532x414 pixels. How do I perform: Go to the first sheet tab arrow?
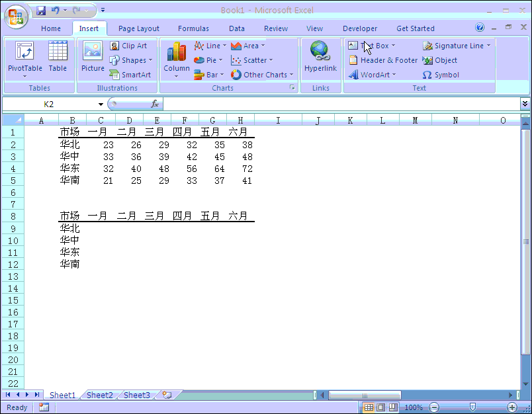click(8, 395)
